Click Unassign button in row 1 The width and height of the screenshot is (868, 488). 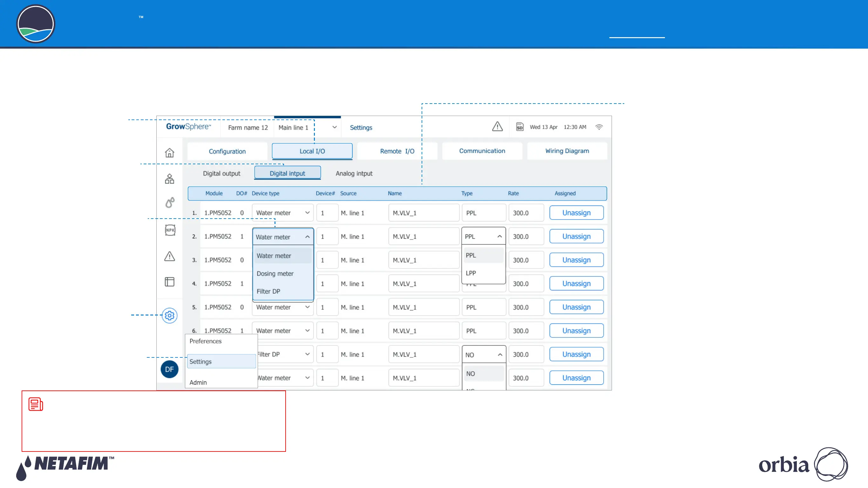[576, 213]
